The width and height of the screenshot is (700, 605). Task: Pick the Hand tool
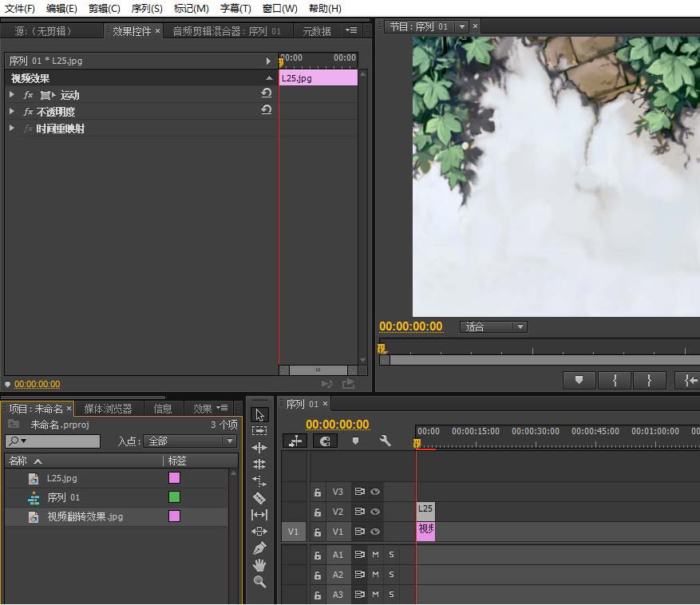259,565
